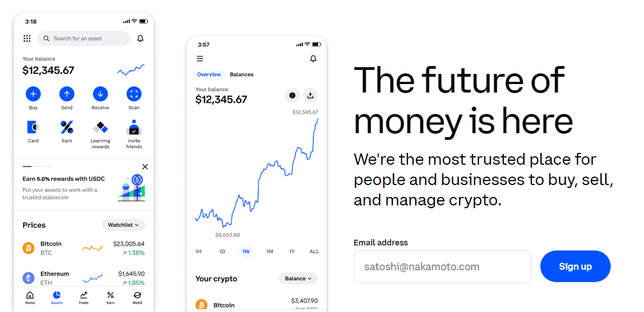Tap the Earn percent icon
The width and height of the screenshot is (644, 312).
(x=66, y=127)
